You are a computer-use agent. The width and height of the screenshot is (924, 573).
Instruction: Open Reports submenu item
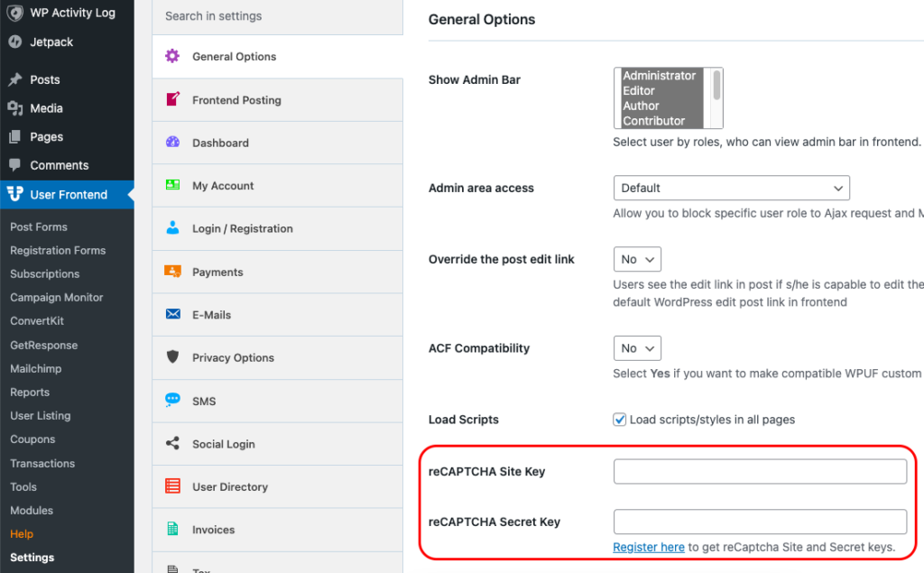[x=30, y=393]
